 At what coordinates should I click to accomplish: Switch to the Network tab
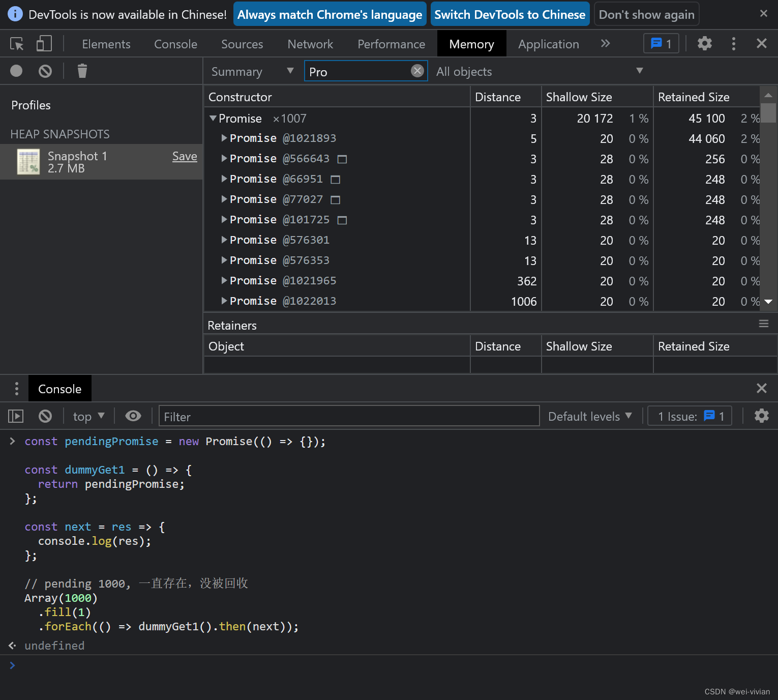click(310, 44)
